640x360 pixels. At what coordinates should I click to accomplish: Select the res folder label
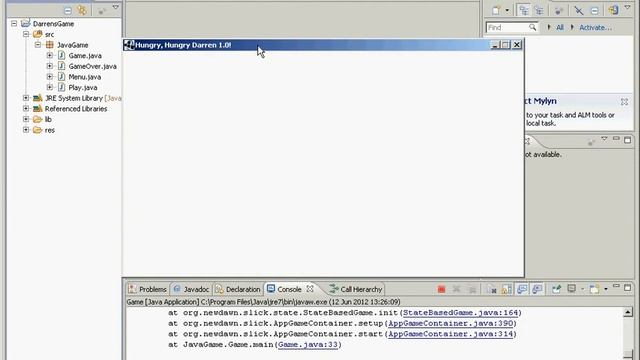50,130
